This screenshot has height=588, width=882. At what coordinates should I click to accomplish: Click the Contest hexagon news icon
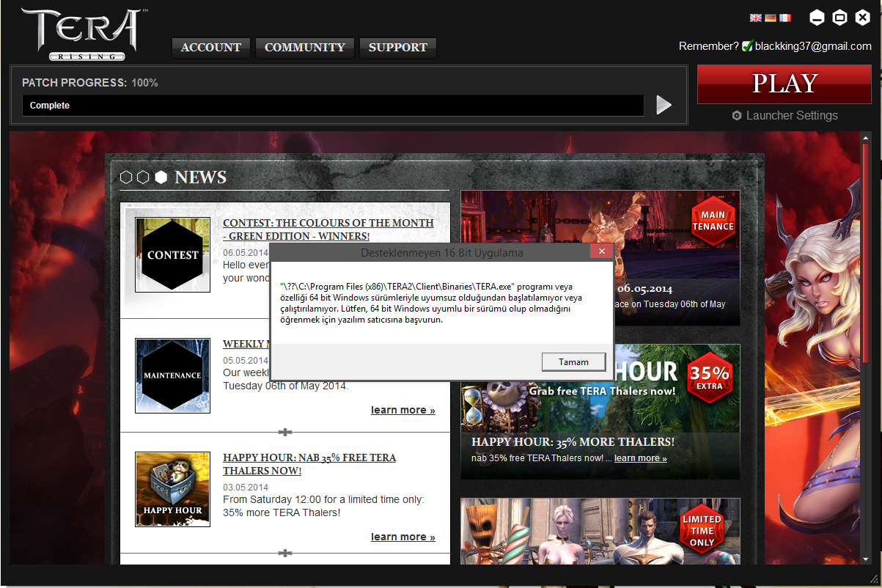pyautogui.click(x=172, y=255)
